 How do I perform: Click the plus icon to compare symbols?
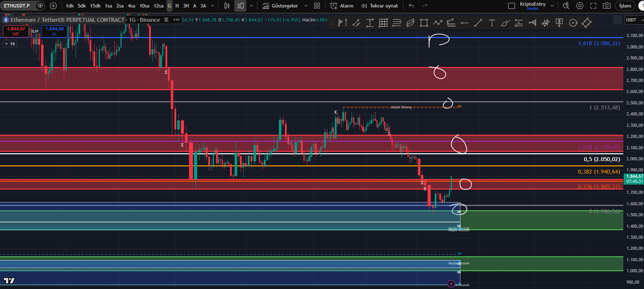[x=53, y=5]
